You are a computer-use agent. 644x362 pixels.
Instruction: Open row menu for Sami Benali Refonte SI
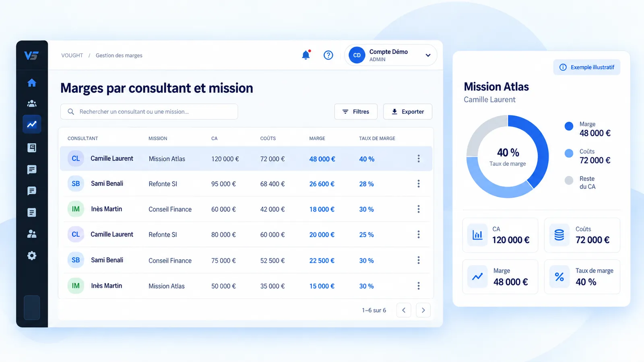coord(419,183)
